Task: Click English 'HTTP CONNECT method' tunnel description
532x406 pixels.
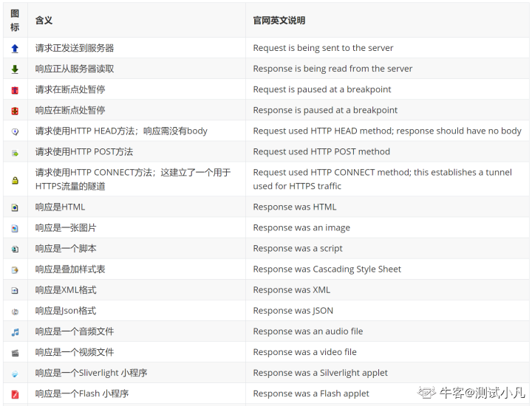Action: (383, 179)
